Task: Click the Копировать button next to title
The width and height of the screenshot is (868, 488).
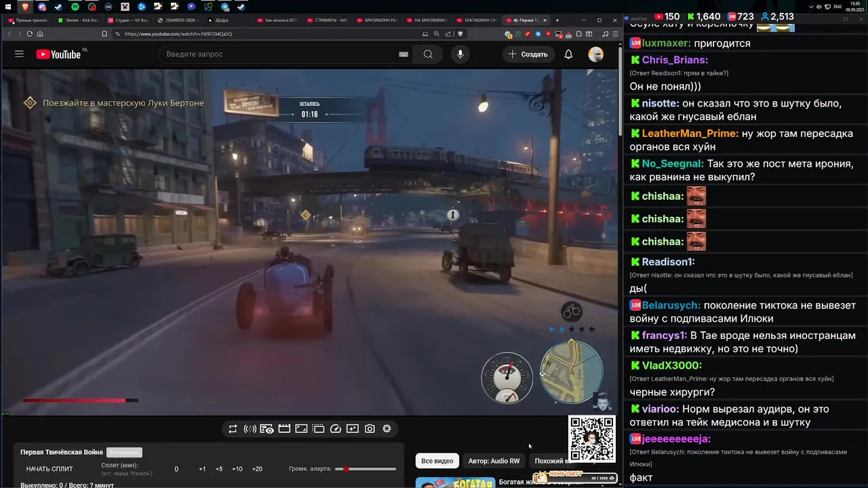Action: 124,452
